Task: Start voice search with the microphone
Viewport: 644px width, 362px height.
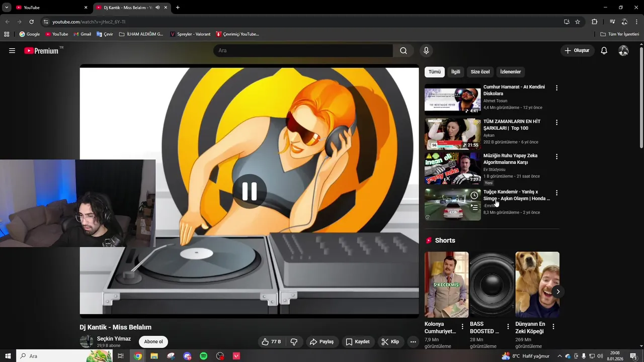Action: point(426,50)
